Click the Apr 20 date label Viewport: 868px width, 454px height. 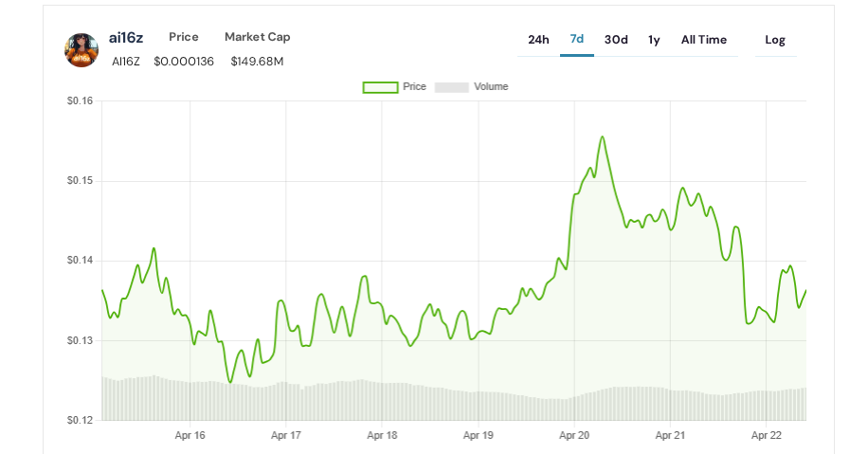[574, 435]
